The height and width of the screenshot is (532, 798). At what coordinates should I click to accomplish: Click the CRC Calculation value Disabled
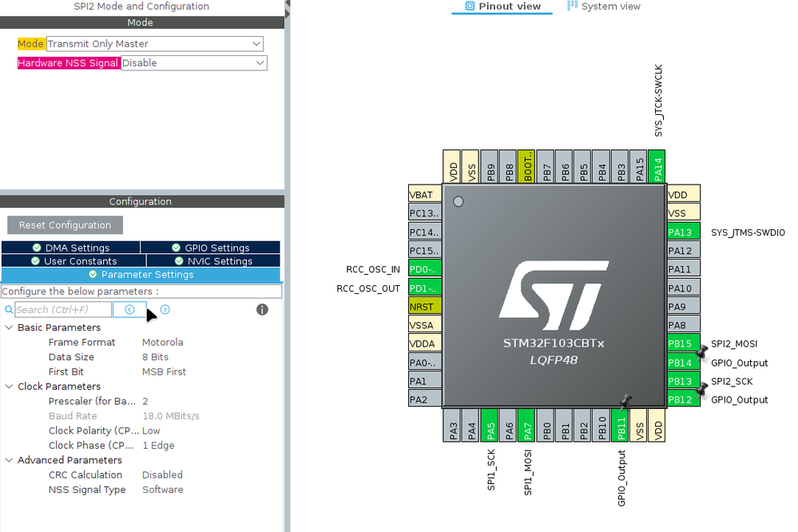162,475
